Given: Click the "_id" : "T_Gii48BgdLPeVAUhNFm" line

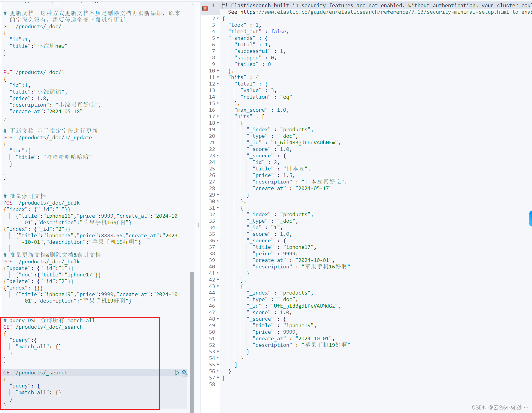Looking at the screenshot, I should (294, 143).
